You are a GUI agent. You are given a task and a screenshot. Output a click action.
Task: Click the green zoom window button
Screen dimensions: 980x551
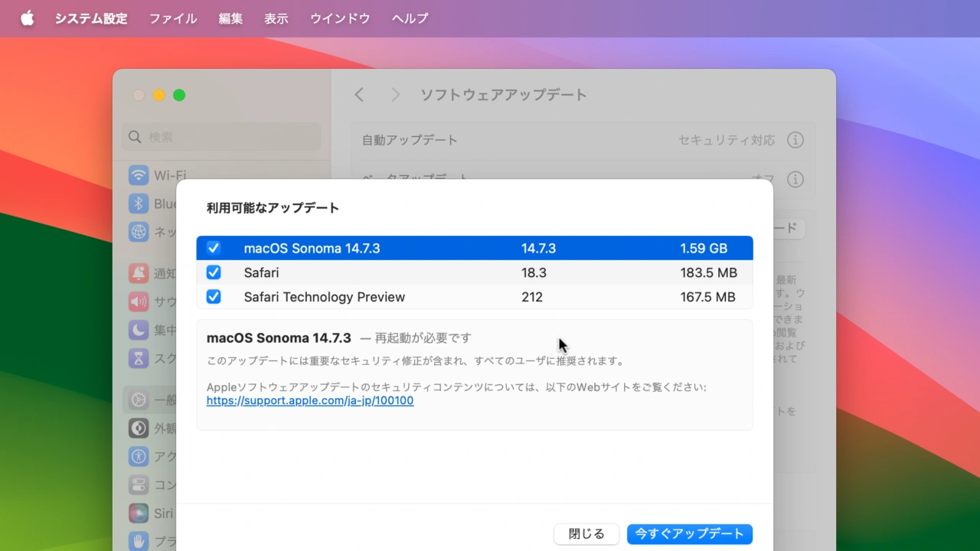[x=179, y=95]
